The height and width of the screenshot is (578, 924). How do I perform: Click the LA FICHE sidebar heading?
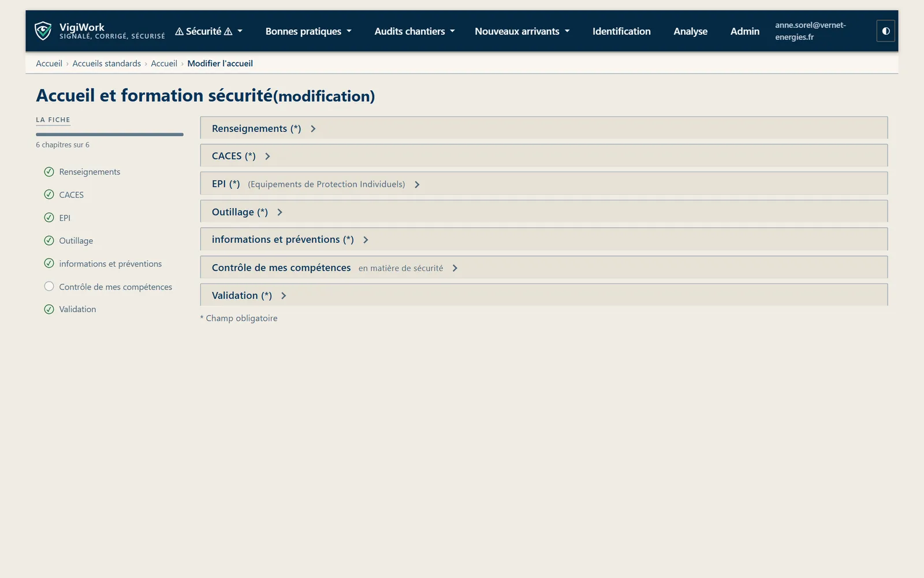(53, 120)
